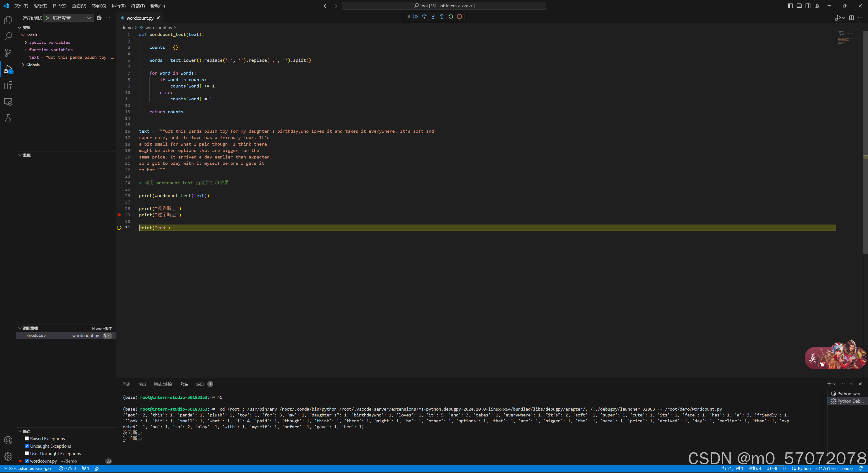Open the Search view magnifier icon
The image size is (868, 473).
[8, 36]
